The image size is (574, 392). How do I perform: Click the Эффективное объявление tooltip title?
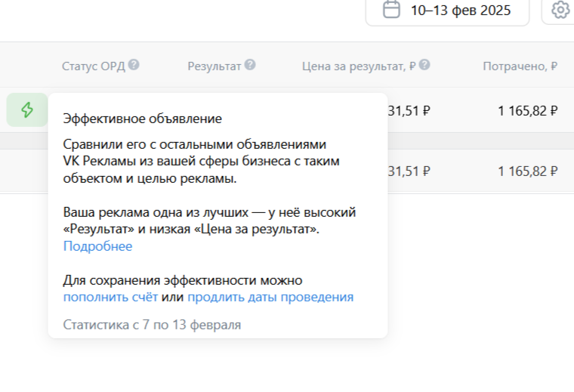tap(142, 119)
